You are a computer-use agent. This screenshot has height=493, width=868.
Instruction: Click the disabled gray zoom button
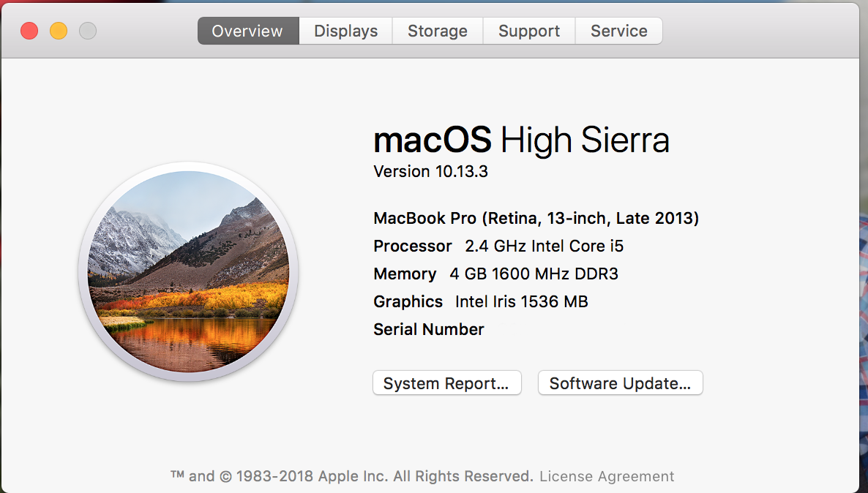[88, 31]
